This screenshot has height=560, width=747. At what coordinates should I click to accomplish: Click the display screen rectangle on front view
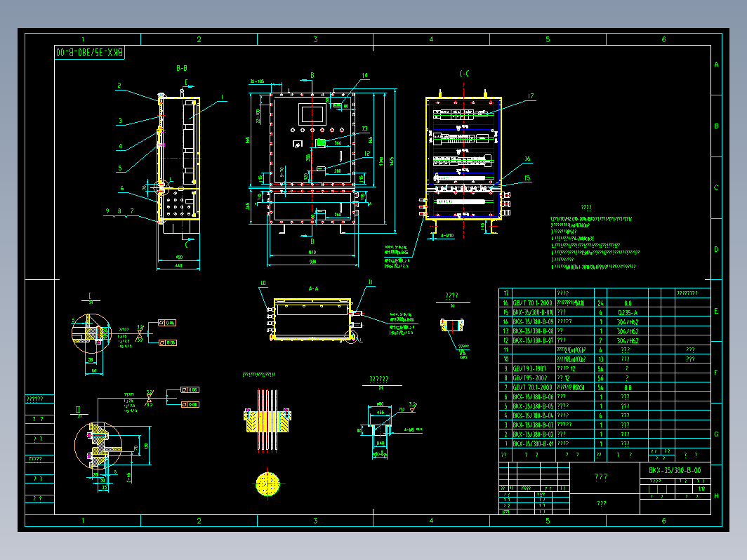(x=312, y=114)
